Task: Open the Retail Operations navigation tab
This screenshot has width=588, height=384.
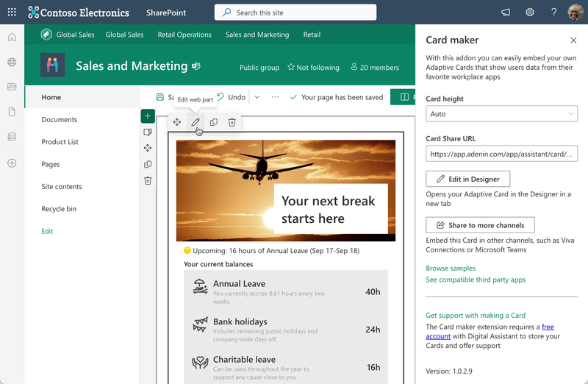Action: point(184,35)
